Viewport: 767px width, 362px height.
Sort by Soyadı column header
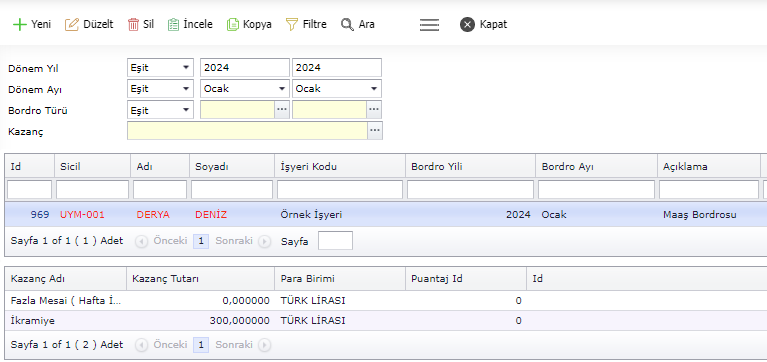pos(232,166)
